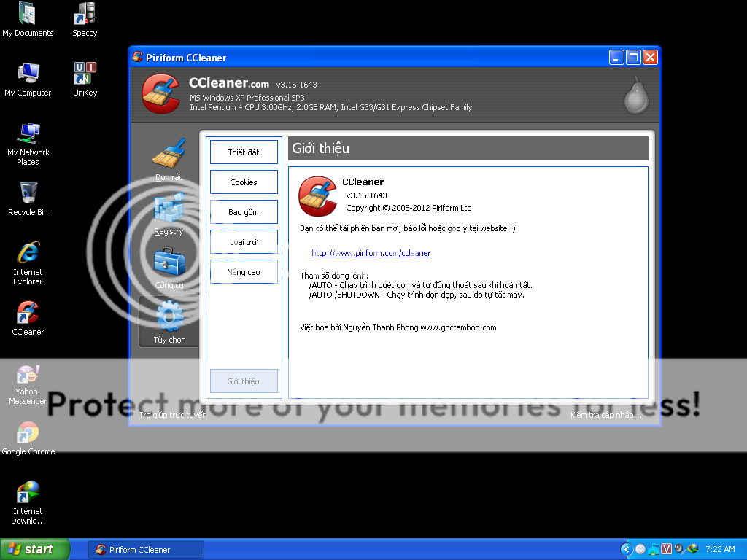Viewport: 747px width, 560px height.
Task: Select the Yahoo! Messenger desktop shortcut
Action: point(28,385)
